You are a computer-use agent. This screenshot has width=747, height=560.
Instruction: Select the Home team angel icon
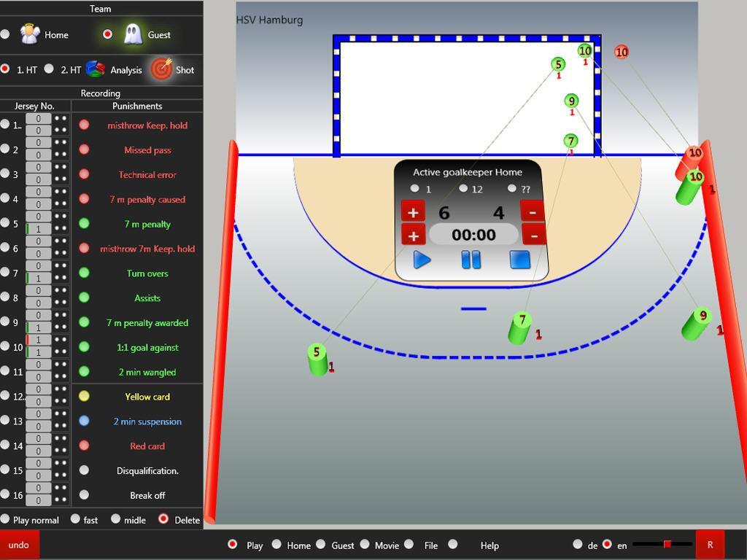point(29,34)
